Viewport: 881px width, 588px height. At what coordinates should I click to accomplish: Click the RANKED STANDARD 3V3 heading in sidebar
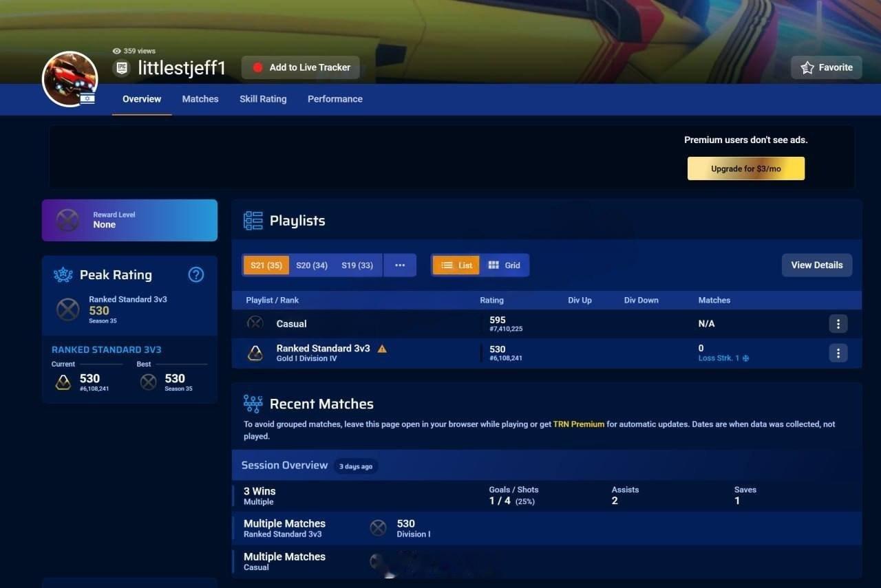(107, 349)
